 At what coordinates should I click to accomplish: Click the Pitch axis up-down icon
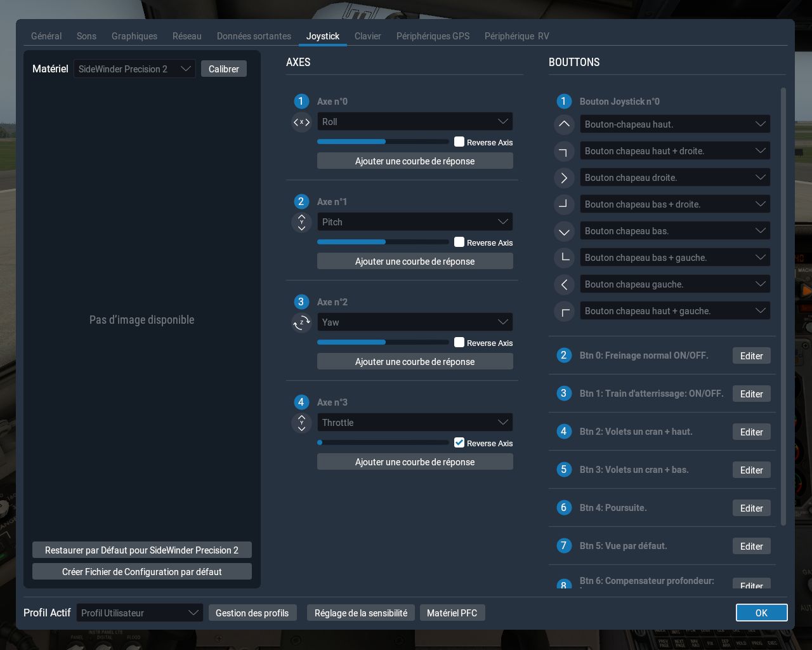301,222
